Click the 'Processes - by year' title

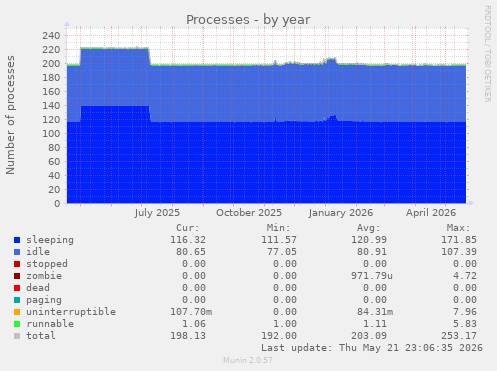(x=248, y=20)
